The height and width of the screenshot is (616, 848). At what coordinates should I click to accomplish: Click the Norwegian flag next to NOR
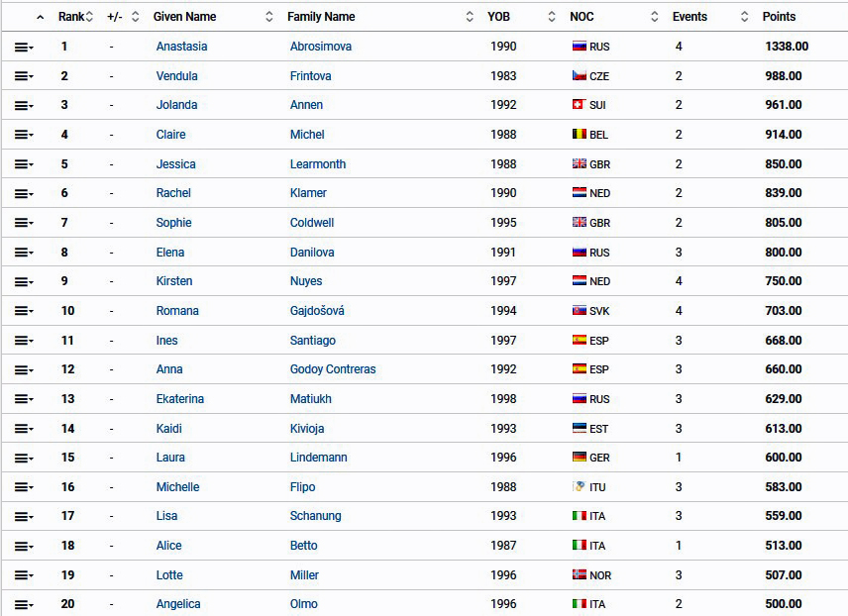(579, 574)
